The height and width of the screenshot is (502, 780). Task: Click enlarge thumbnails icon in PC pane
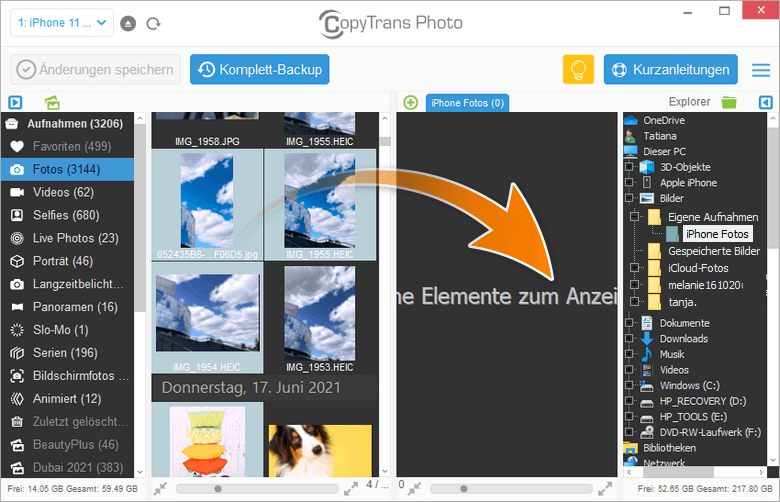coord(605,489)
